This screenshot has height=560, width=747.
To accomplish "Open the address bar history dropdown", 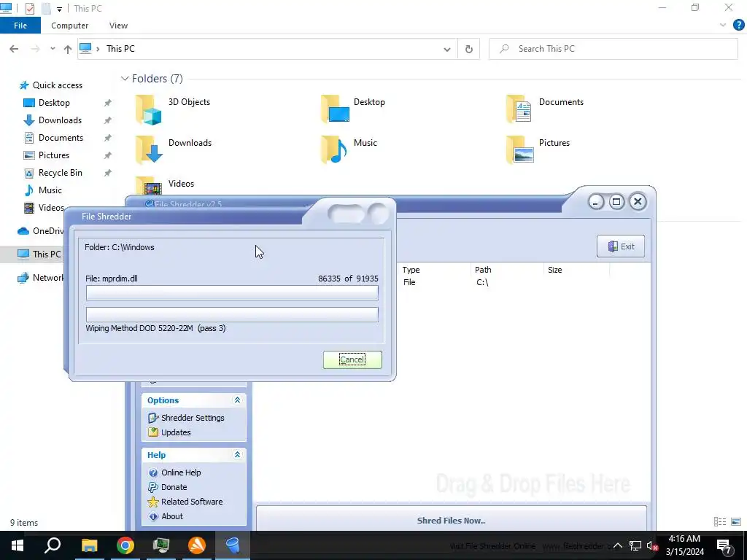I will click(447, 49).
